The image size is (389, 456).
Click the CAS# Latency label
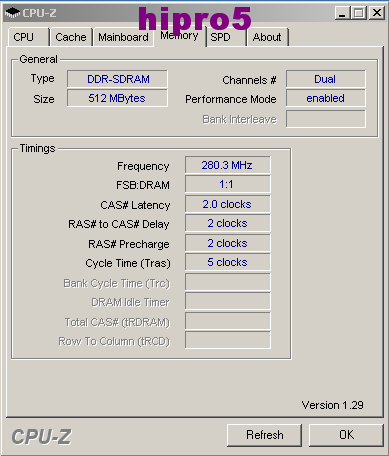tap(135, 205)
